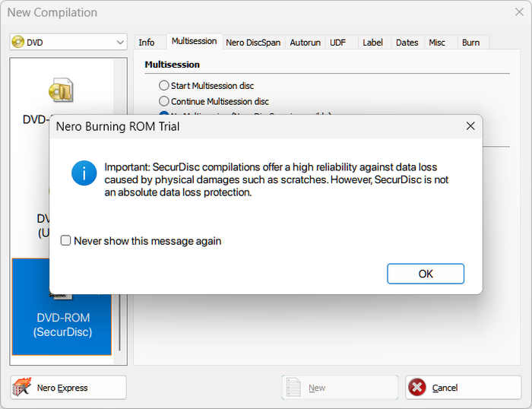Screen dimensions: 532x409
Task: Open the Misc tab
Action: tap(437, 43)
